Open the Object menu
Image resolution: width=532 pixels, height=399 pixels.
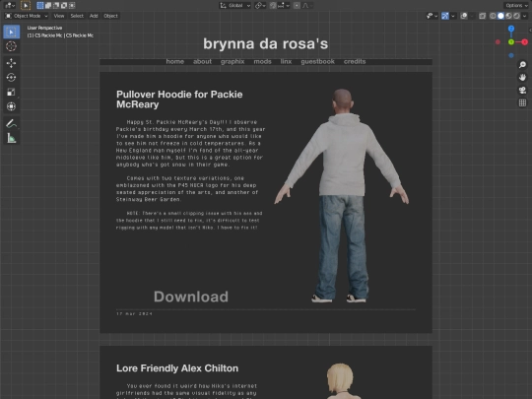(110, 16)
